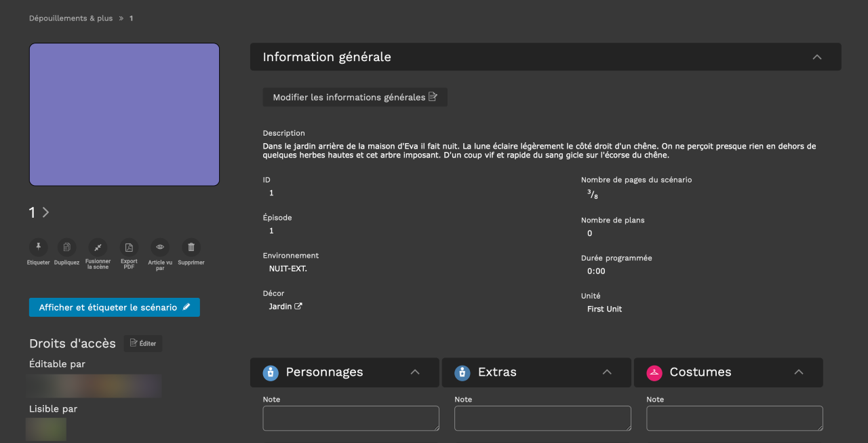This screenshot has width=868, height=443.
Task: Click the Dépouillements & plus breadcrumb
Action: click(x=71, y=18)
